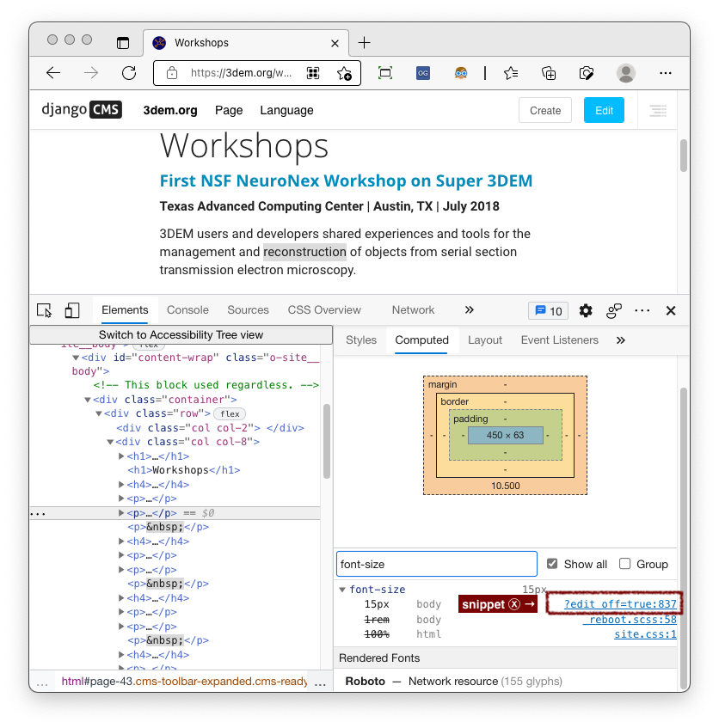Screen dimensions: 719x728
Task: Open the tab actions menu icon
Action: tap(123, 43)
